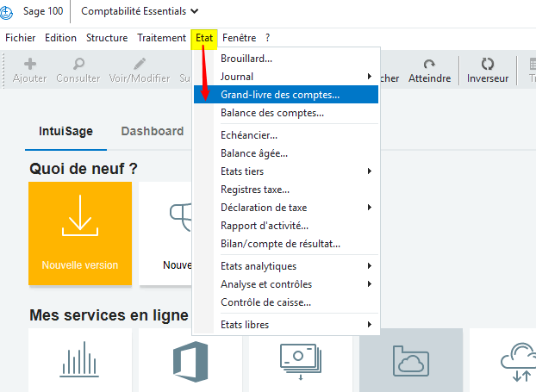
Task: Click the Consulter magnifier icon
Action: pyautogui.click(x=78, y=65)
